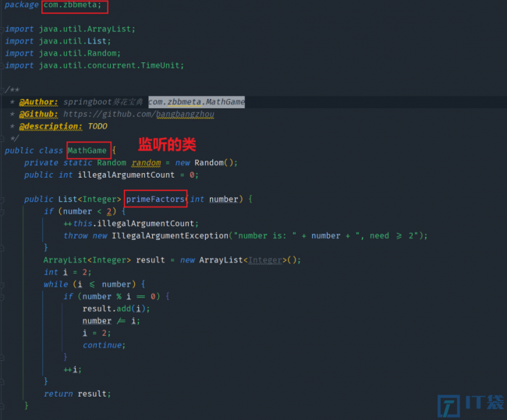Viewport: 507px width, 420px height.
Task: Click the ++i statement
Action: click(x=73, y=369)
